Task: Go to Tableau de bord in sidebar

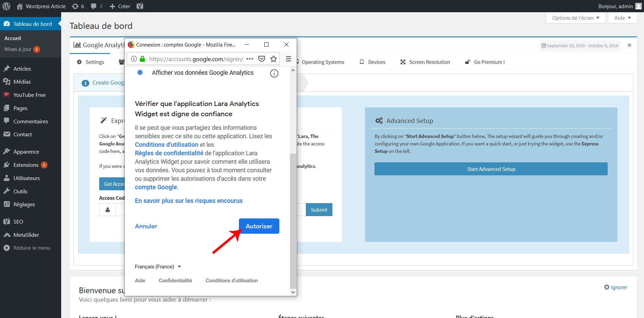Action: tap(31, 24)
